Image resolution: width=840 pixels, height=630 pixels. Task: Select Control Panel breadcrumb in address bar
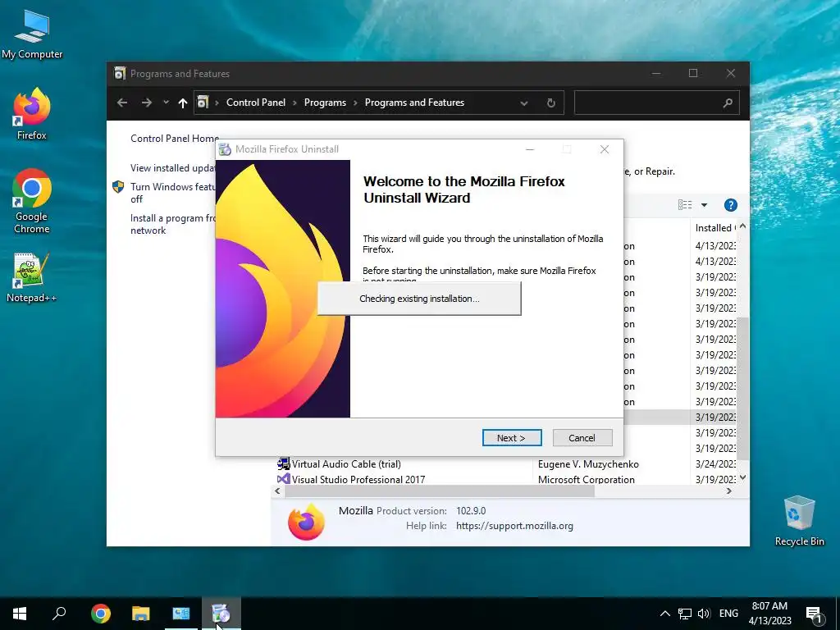[256, 103]
